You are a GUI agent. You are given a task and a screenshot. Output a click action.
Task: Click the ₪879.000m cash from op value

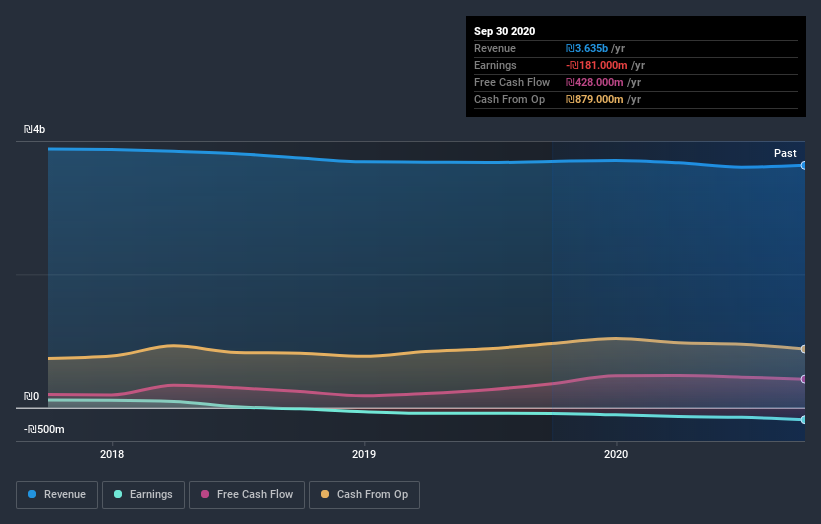pyautogui.click(x=594, y=99)
